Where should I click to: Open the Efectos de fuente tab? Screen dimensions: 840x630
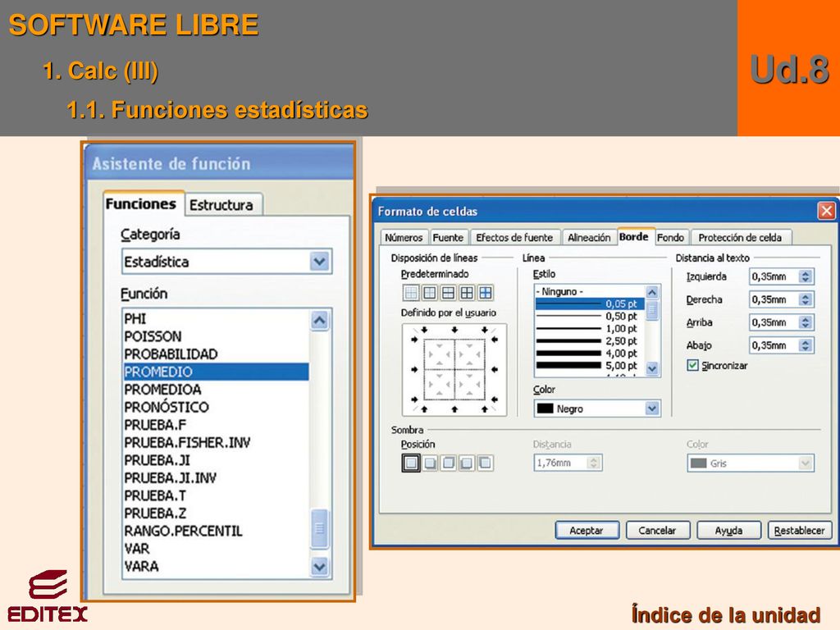click(x=514, y=237)
